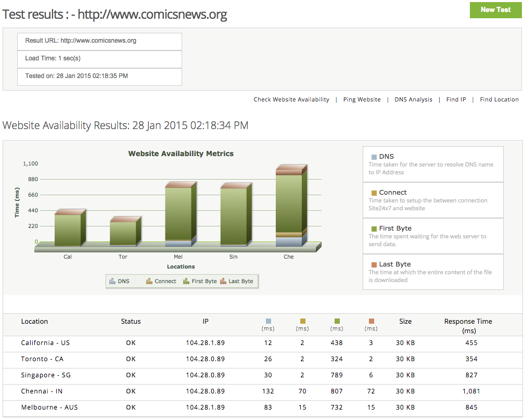This screenshot has width=524, height=420.
Task: Click DNS value 132 in Chennai row
Action: pyautogui.click(x=268, y=391)
